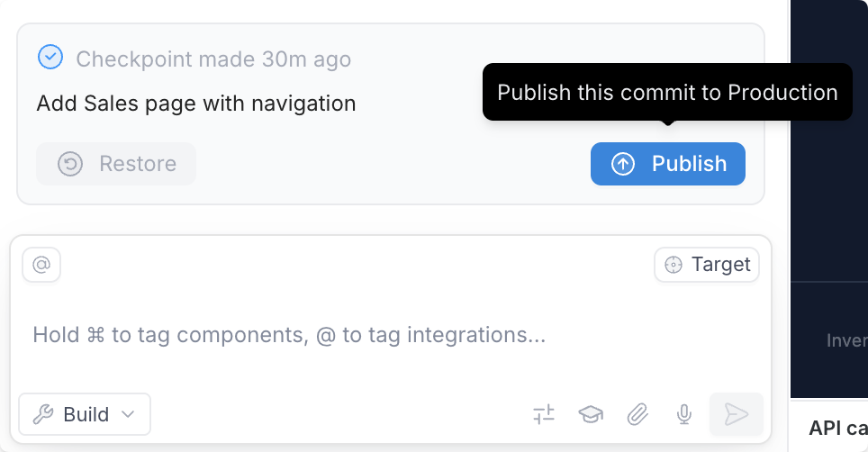Click the crosshair icon in Target
This screenshot has height=452, width=868.
click(x=674, y=265)
